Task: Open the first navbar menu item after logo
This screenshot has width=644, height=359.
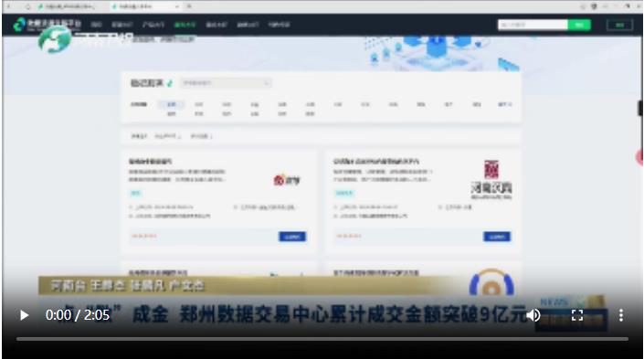Action: 96,25
